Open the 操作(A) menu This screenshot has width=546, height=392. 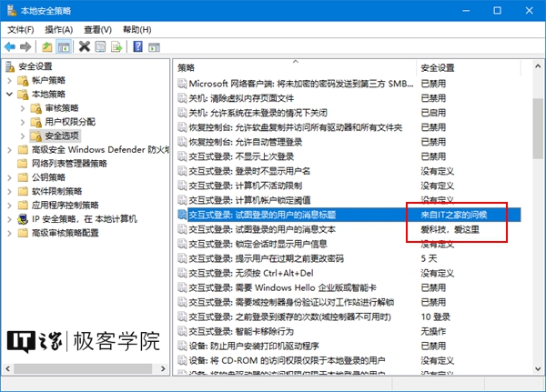point(59,30)
